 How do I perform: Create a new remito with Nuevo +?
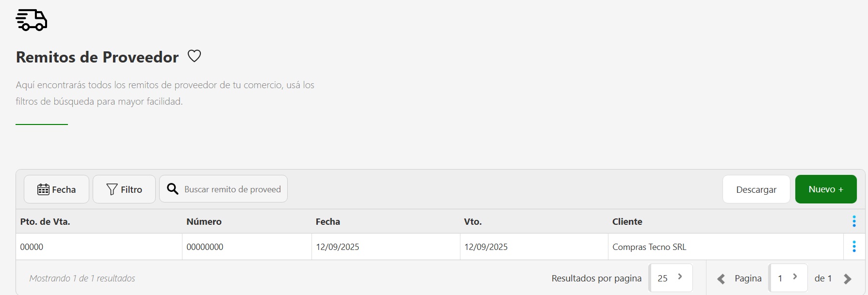click(x=825, y=189)
